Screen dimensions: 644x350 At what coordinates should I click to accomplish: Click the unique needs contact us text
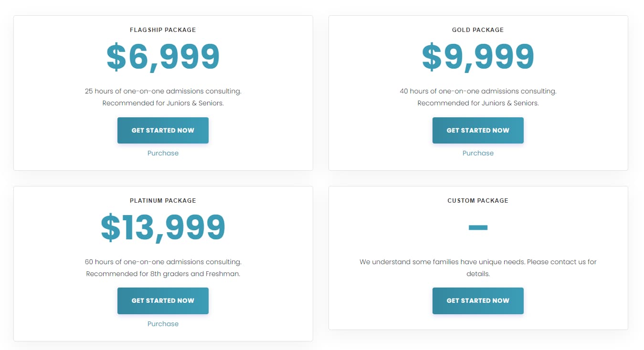[478, 262]
